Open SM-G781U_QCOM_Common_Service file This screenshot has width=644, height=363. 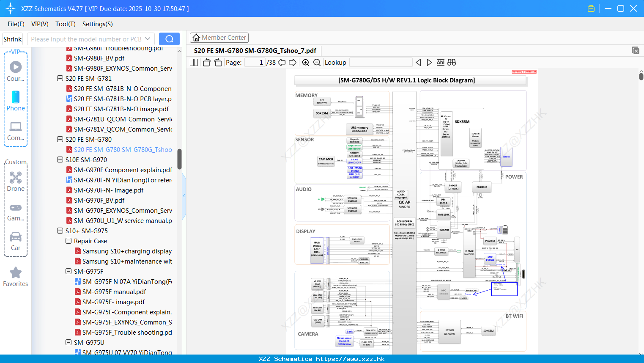pyautogui.click(x=119, y=119)
